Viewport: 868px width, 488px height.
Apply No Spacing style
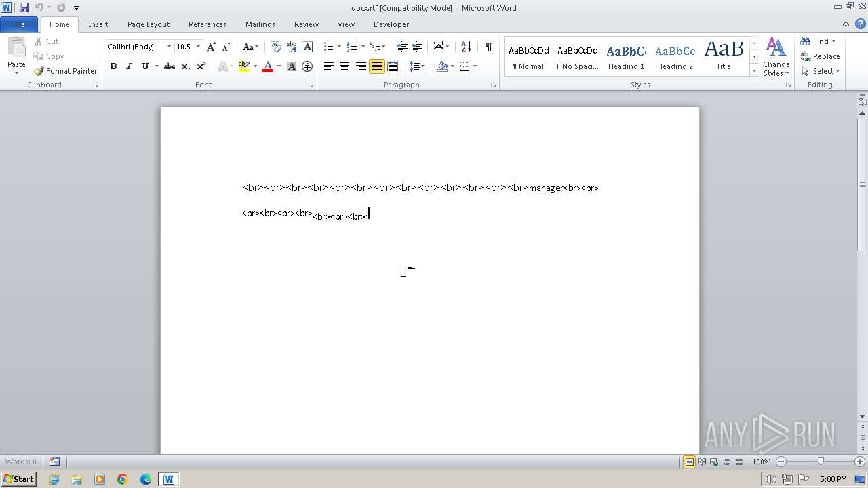pos(577,57)
